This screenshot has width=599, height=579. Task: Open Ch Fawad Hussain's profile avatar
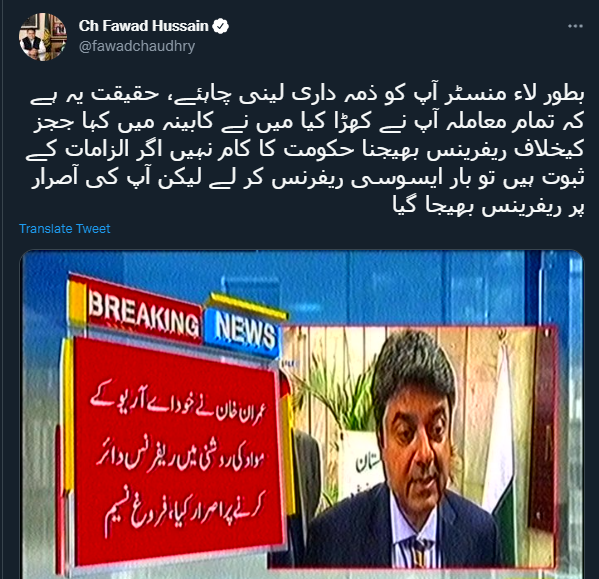point(43,37)
